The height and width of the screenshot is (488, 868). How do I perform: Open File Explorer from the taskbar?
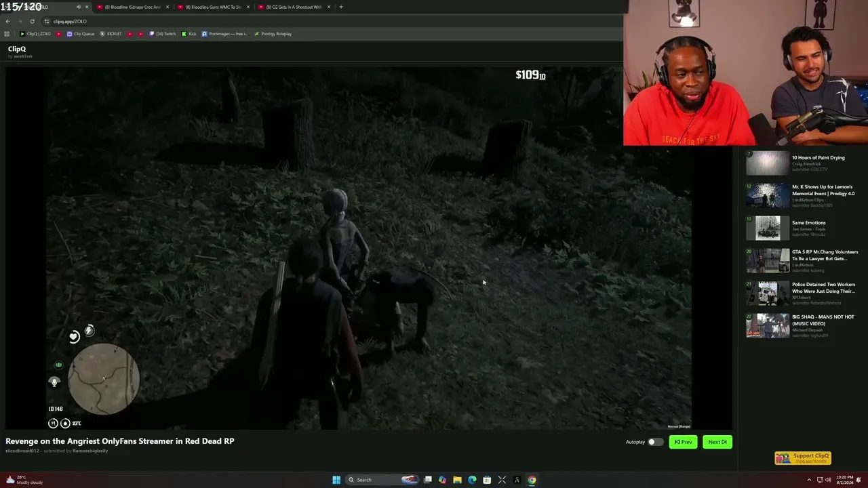point(457,480)
